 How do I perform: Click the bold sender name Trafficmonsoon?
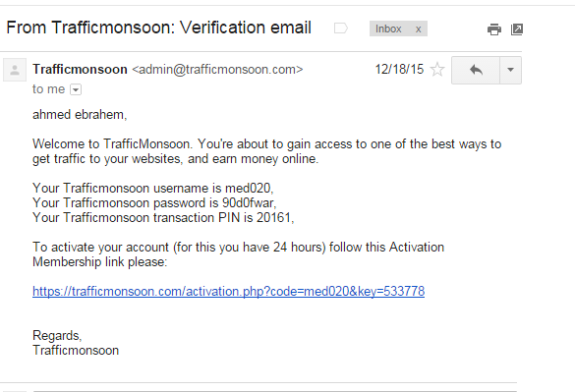click(80, 69)
